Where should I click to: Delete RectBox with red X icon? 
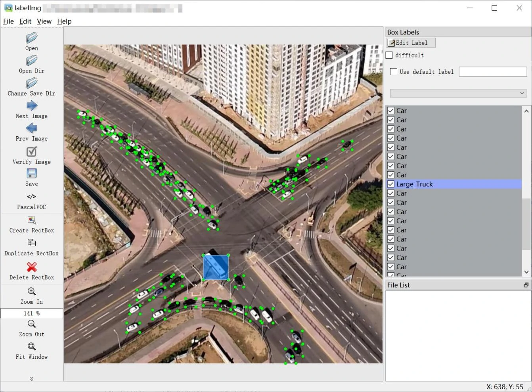coord(32,267)
